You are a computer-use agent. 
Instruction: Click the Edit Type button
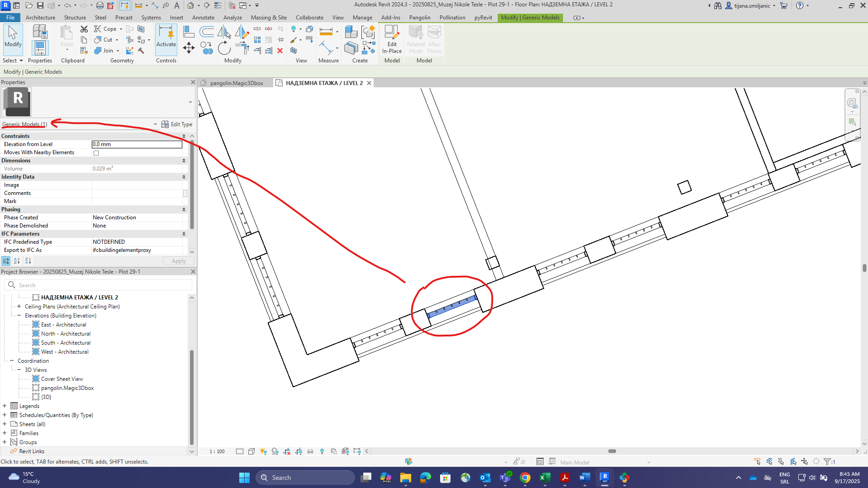click(x=177, y=124)
